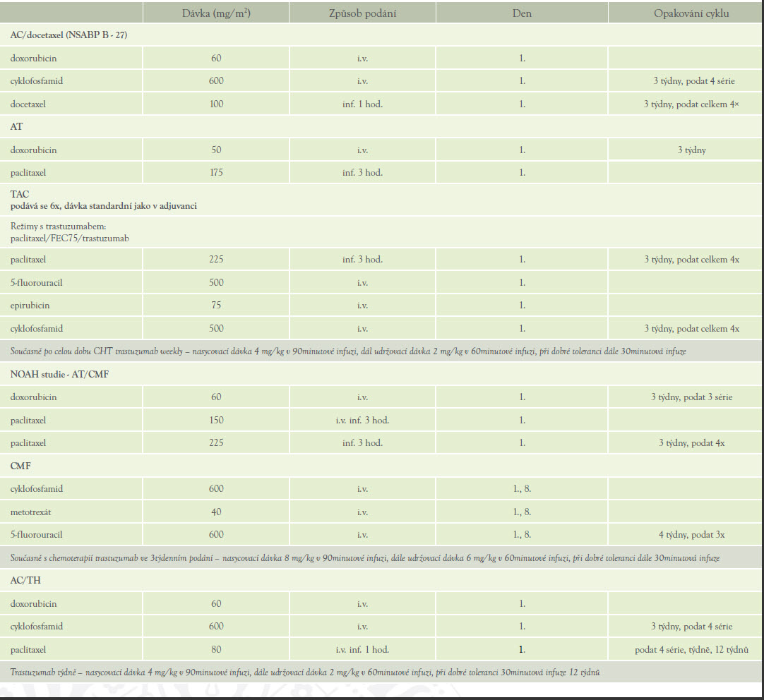Select the "AC/TH" section heading
764x700 pixels.
[24, 580]
